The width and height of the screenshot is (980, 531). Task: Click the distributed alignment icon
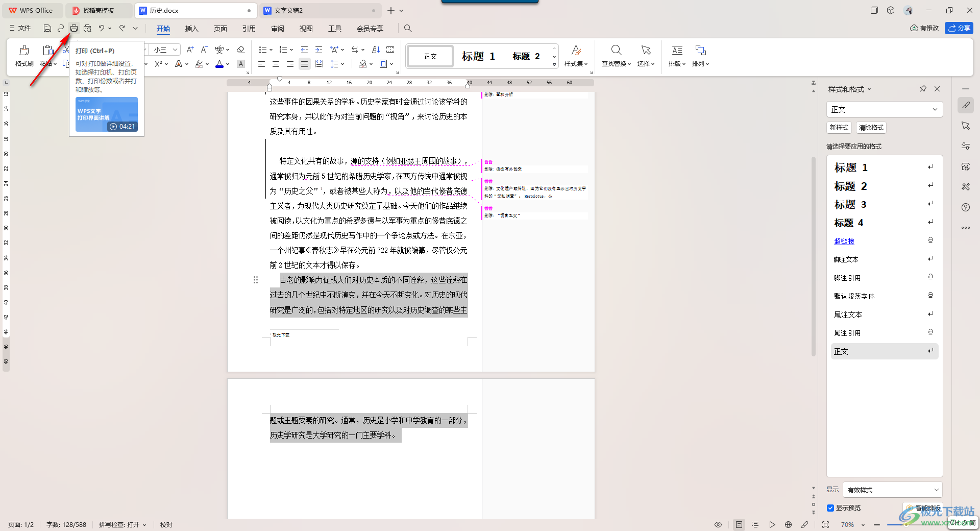point(319,64)
